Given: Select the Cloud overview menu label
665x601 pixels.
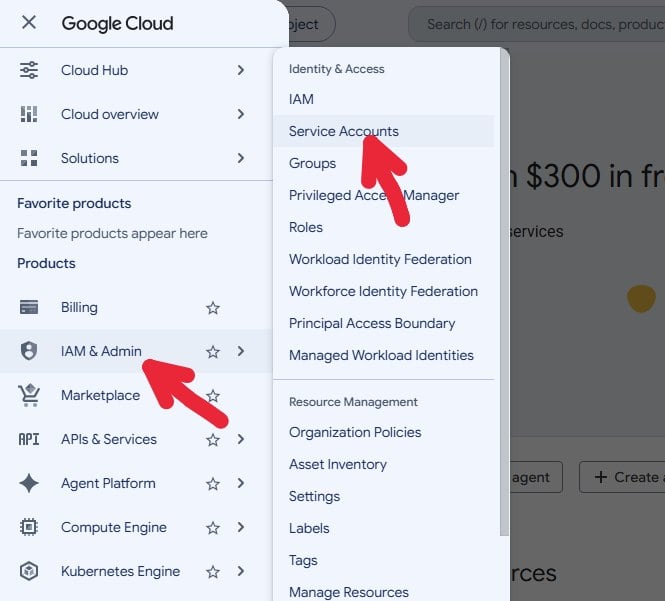Looking at the screenshot, I should pyautogui.click(x=110, y=114).
